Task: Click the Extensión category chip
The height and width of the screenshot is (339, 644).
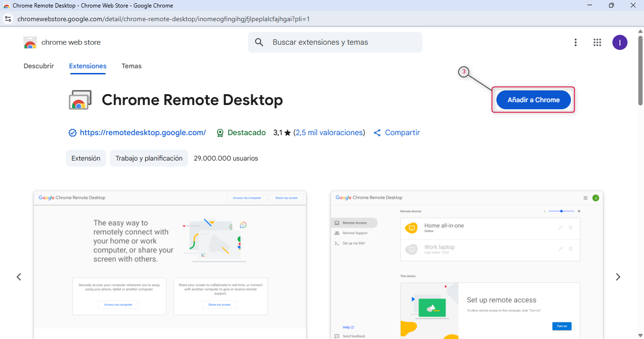Action: pyautogui.click(x=86, y=158)
